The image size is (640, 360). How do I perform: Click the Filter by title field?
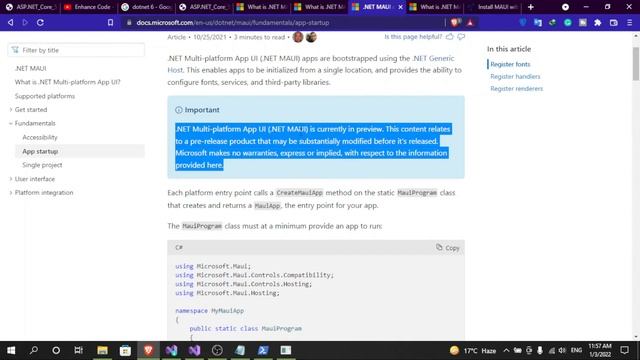[76, 50]
